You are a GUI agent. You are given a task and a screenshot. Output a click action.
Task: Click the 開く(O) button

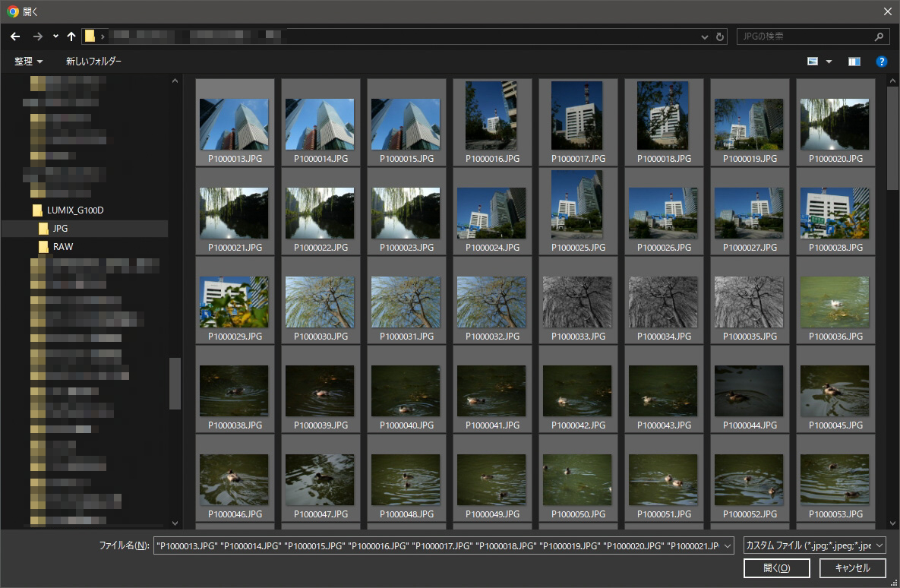click(x=777, y=568)
